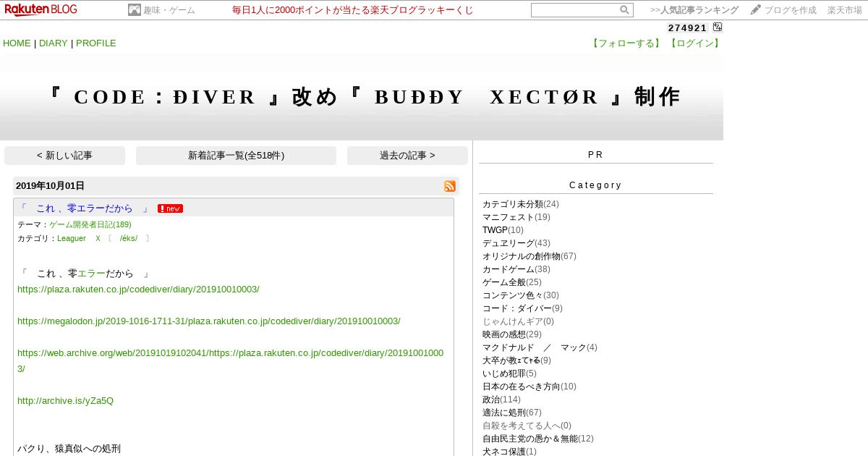
Task: Open category カテゴリ未分類(24)
Action: (521, 204)
